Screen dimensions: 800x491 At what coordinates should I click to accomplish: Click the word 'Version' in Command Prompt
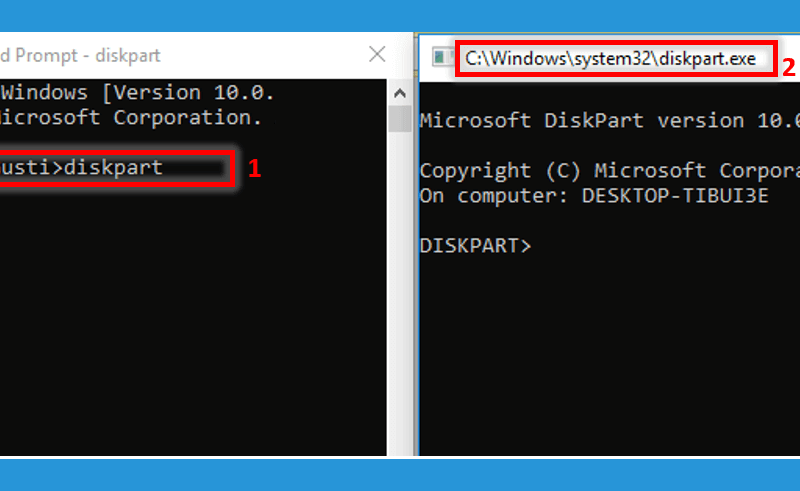[157, 93]
